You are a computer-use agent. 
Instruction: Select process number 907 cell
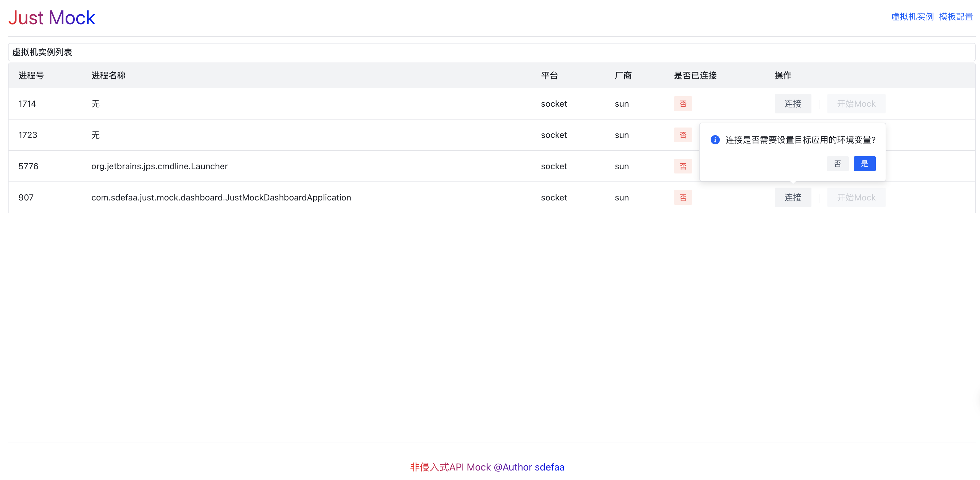(x=26, y=197)
